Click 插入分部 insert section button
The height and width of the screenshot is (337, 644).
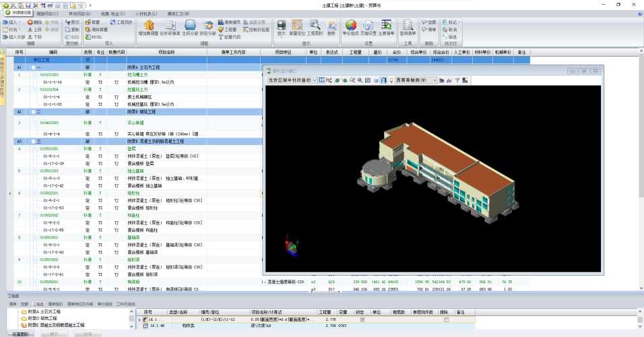point(14,37)
